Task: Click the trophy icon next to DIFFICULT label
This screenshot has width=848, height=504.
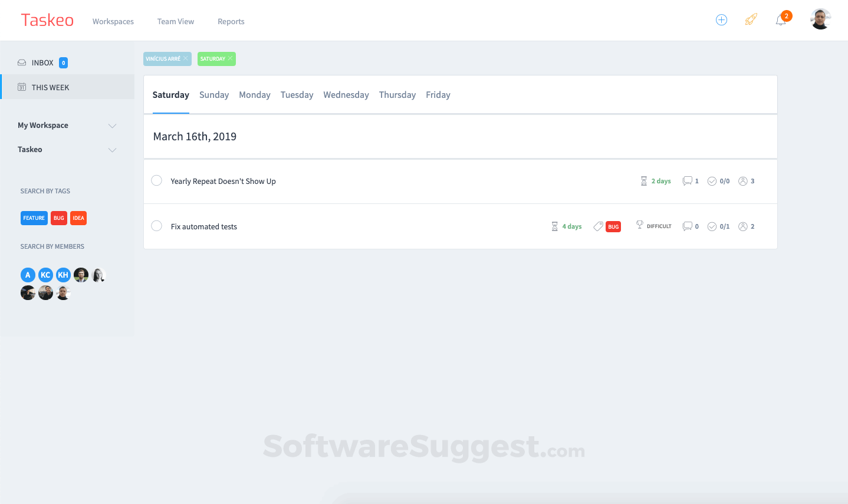Action: point(639,225)
